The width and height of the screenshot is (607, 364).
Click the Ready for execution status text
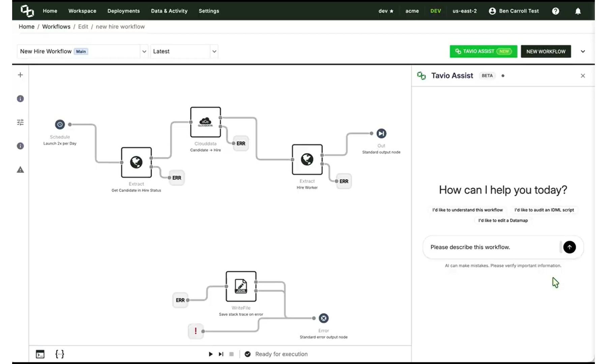pyautogui.click(x=281, y=354)
